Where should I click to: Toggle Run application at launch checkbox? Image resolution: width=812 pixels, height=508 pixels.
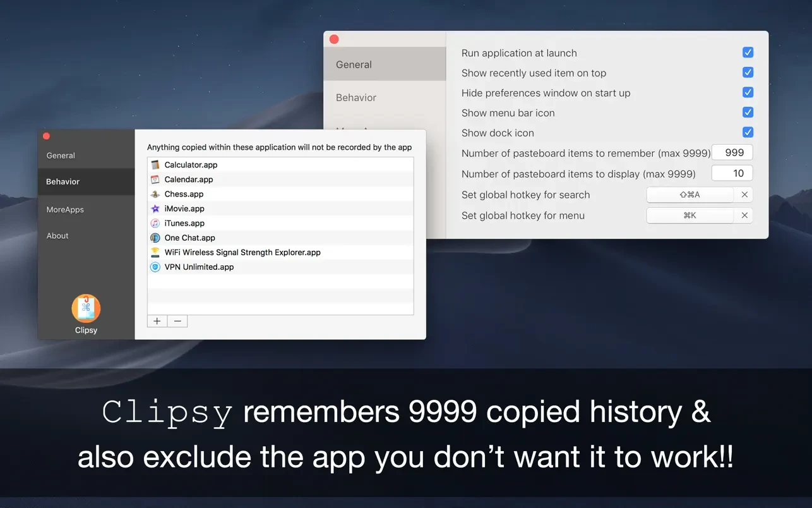click(x=748, y=53)
